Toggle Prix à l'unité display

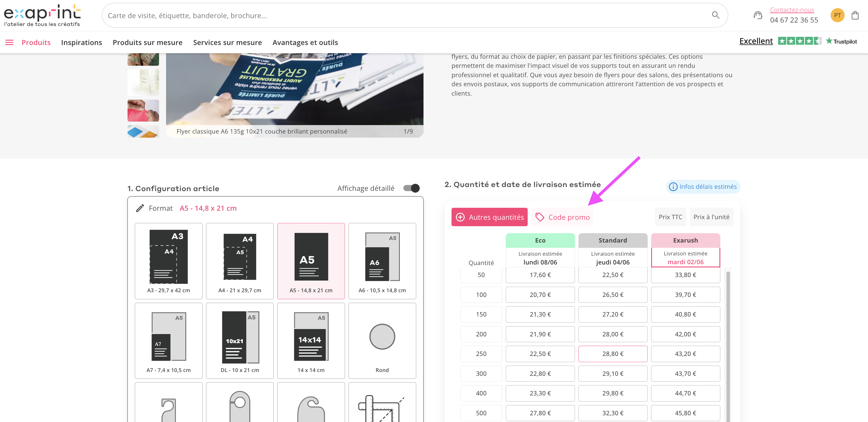711,217
